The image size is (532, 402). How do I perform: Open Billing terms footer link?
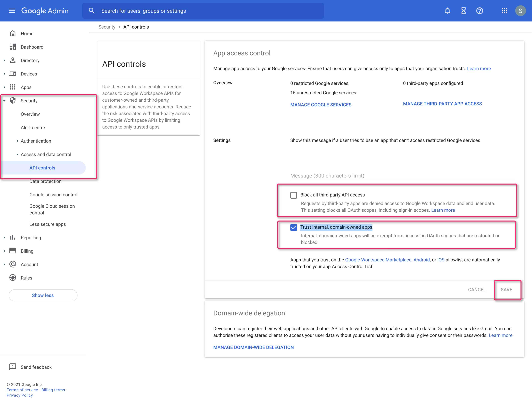coord(53,390)
